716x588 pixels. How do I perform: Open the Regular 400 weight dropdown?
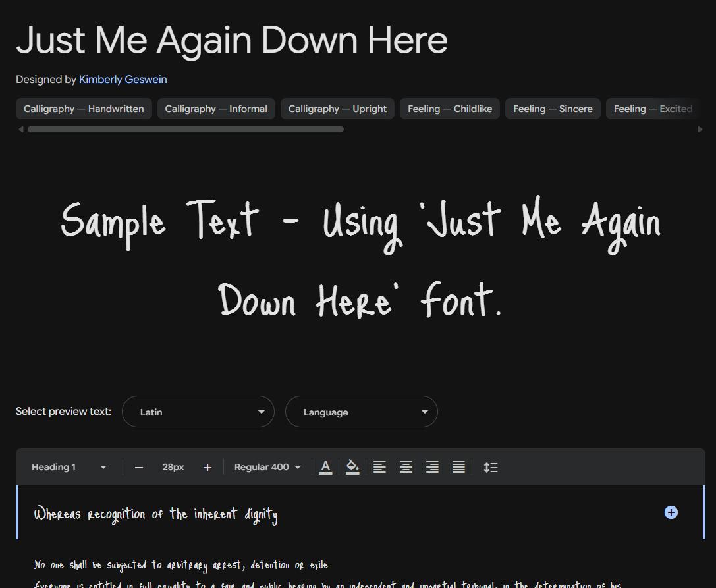(x=267, y=467)
